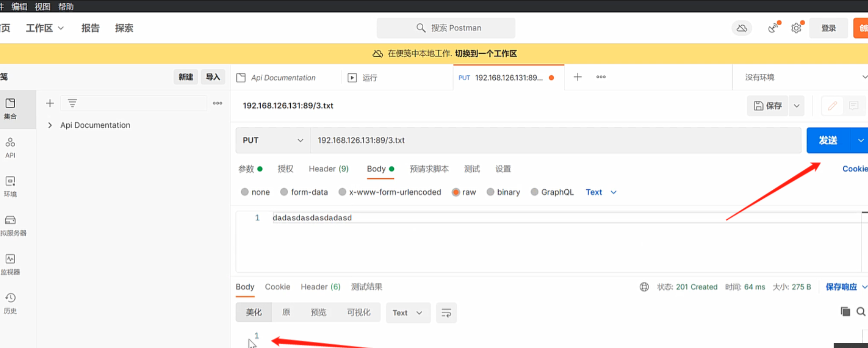Open the Params request tab
The height and width of the screenshot is (348, 868).
(x=250, y=169)
